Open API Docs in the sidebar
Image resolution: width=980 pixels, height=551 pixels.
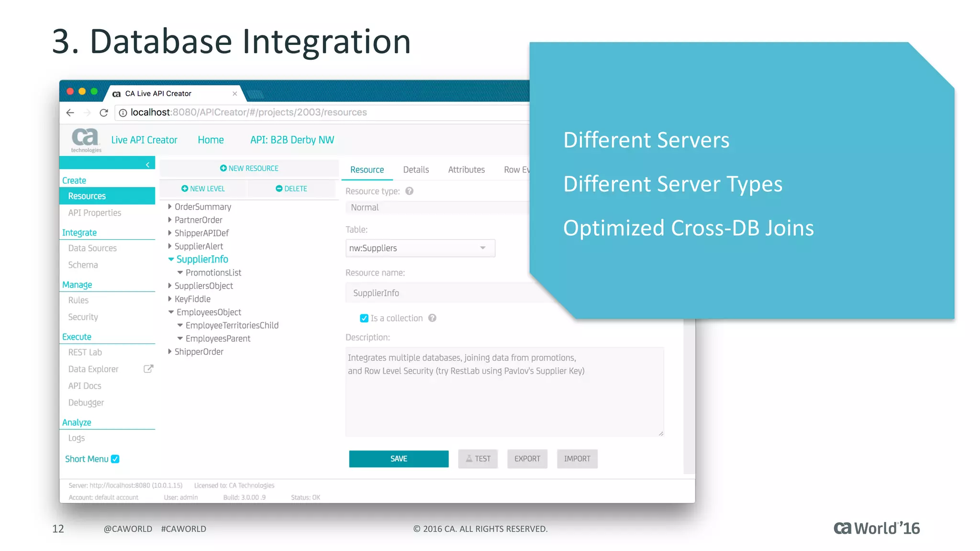pyautogui.click(x=85, y=386)
